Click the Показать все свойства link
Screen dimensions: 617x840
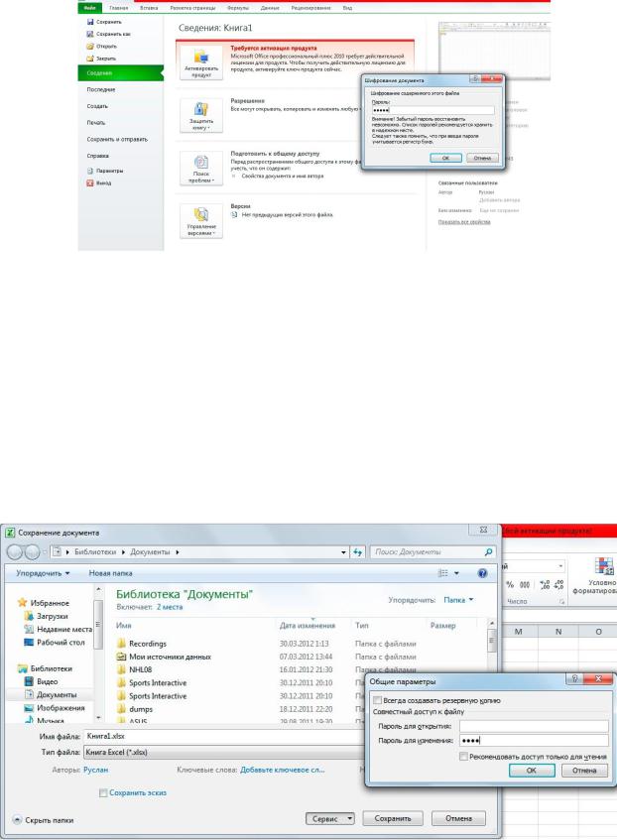pos(464,222)
